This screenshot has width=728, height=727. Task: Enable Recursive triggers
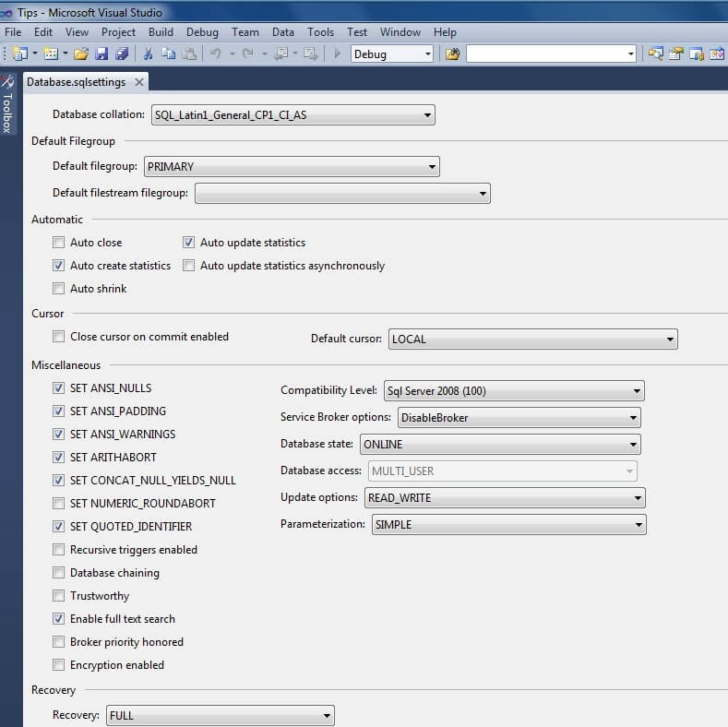58,550
